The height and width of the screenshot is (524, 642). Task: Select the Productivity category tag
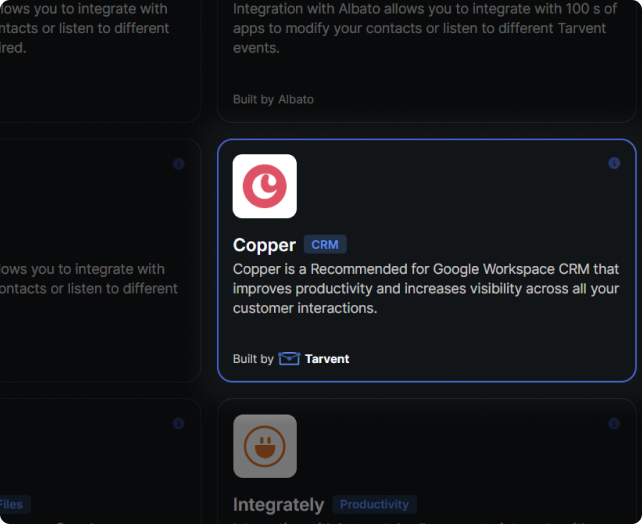tap(375, 505)
